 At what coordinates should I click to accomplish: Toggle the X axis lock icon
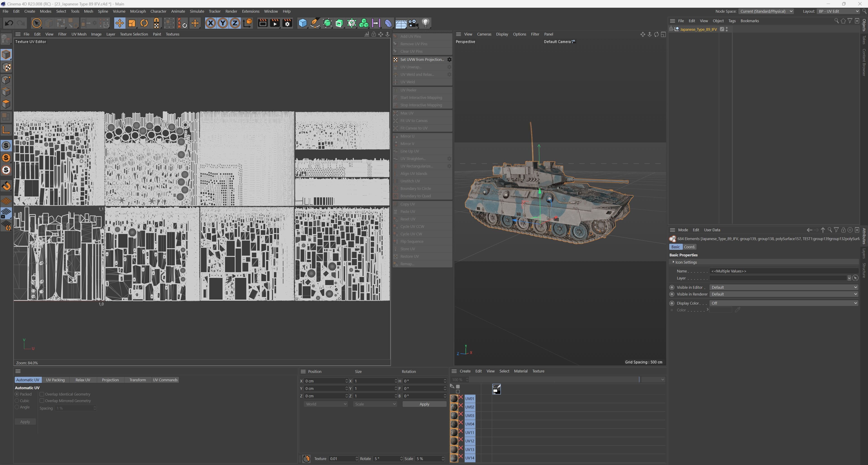(x=210, y=23)
